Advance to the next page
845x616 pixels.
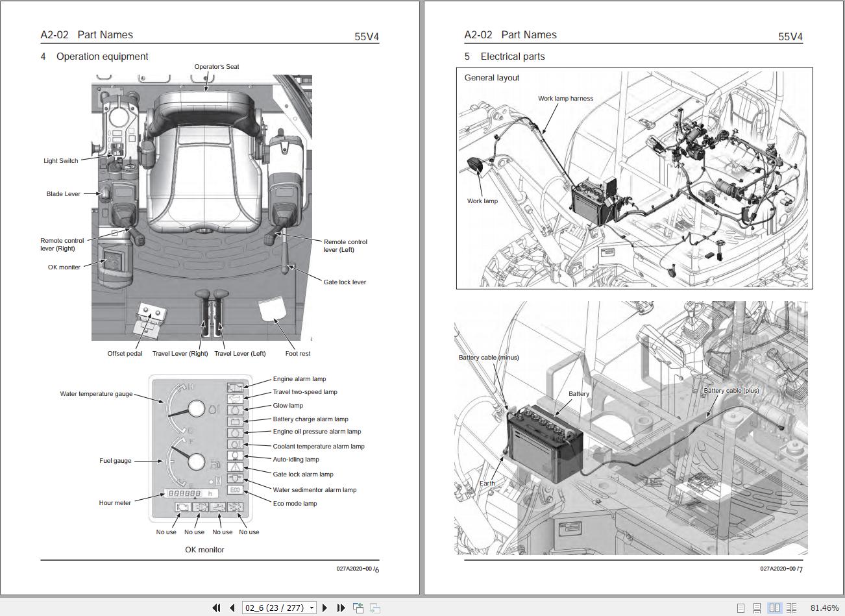(x=325, y=608)
